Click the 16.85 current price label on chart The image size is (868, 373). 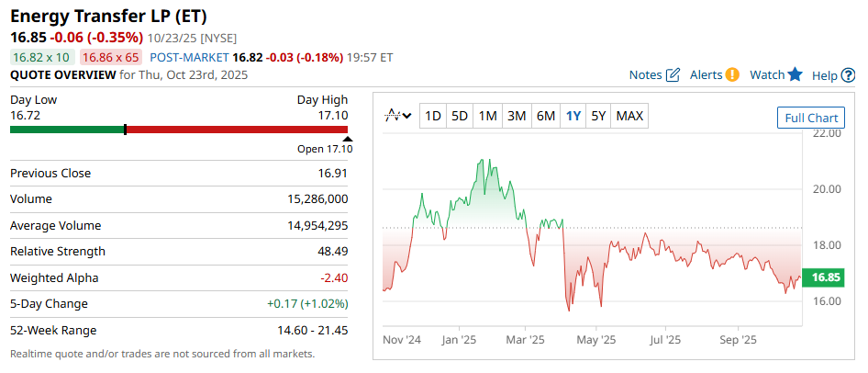[822, 277]
